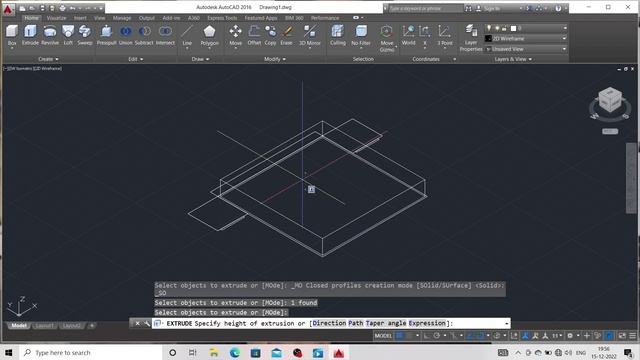Switch to the Layout1 tab
Viewport: 640px width, 360px height.
[x=44, y=326]
